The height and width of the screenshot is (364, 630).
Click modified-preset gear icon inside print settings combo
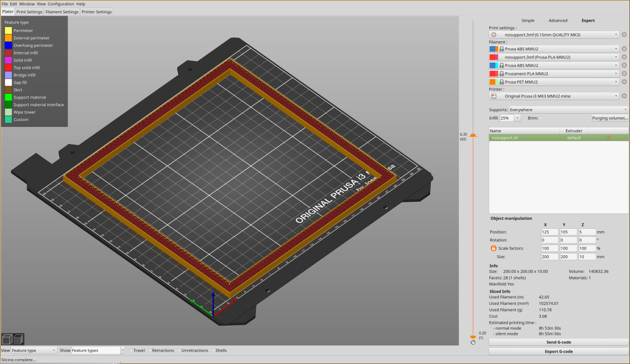(x=494, y=35)
